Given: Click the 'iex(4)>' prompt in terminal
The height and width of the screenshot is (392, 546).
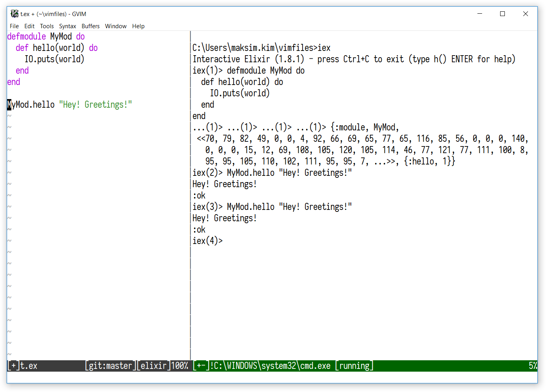Looking at the screenshot, I should tap(208, 241).
